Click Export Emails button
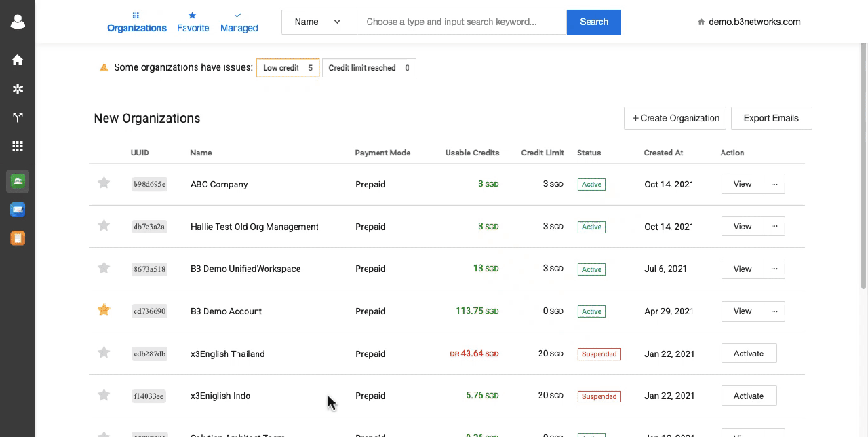868x437 pixels. pos(771,118)
